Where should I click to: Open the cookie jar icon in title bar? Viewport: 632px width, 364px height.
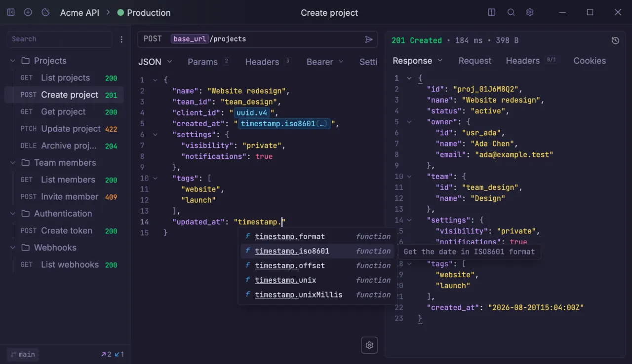click(45, 12)
